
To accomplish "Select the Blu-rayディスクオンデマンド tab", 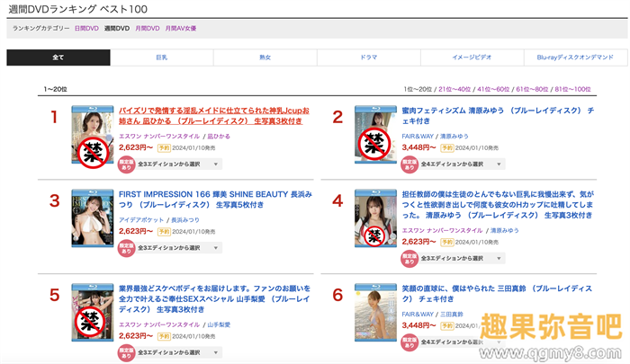I will click(x=575, y=58).
